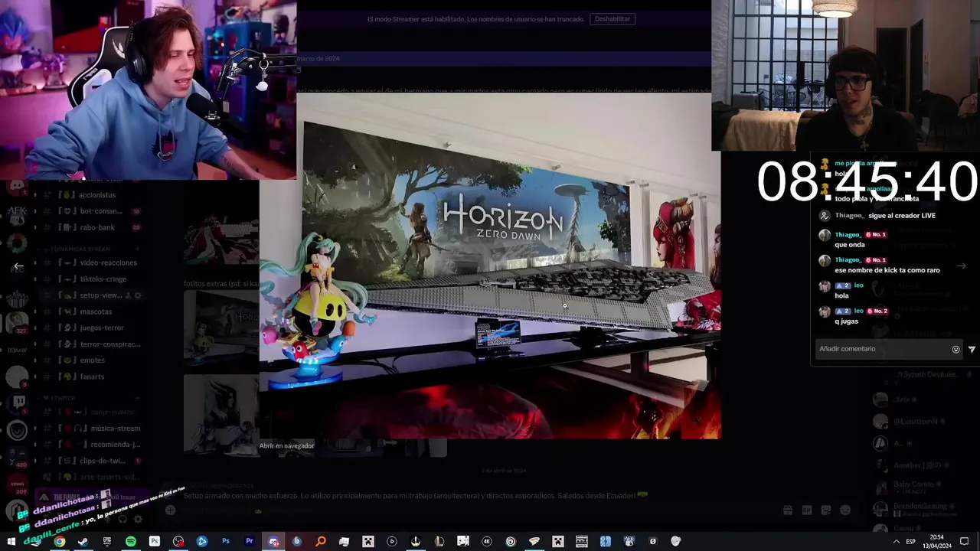
Task: Click the enlarged Horizon Zero Dawn image
Action: 489,265
